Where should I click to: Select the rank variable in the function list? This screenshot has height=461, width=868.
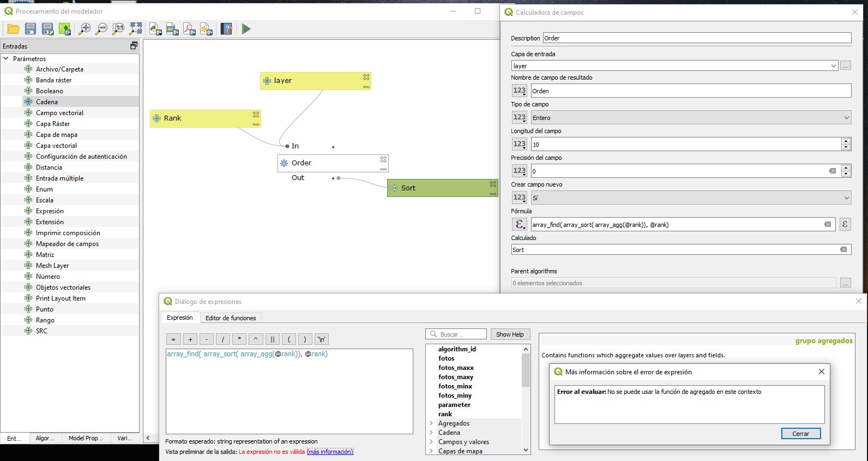[445, 414]
